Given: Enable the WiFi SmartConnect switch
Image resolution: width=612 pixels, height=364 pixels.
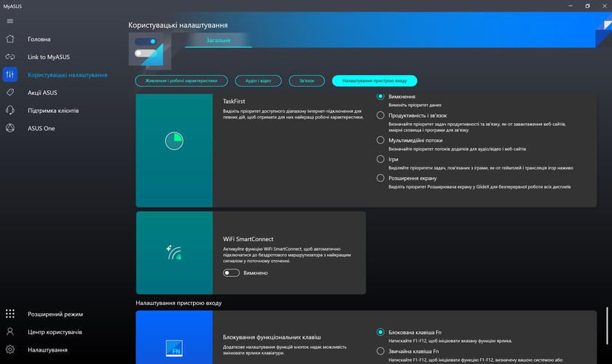Looking at the screenshot, I should coord(232,273).
